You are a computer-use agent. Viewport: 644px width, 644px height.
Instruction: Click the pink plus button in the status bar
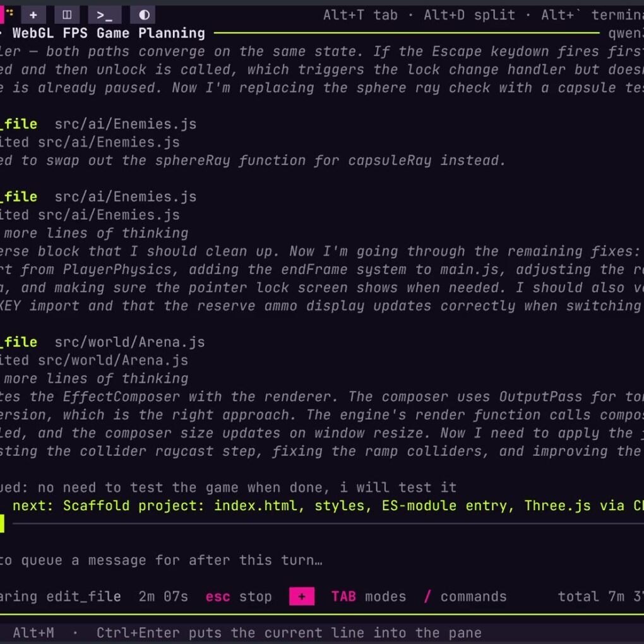[x=302, y=597]
